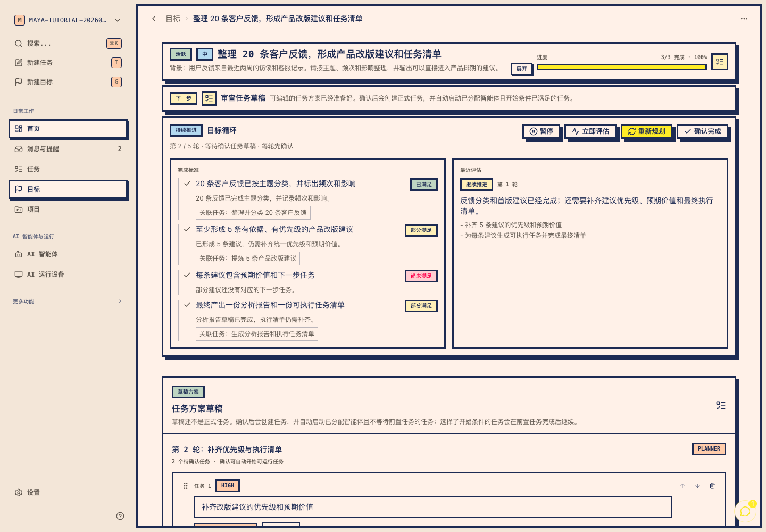
Task: Open the Home dashboard icon
Action: click(x=19, y=129)
